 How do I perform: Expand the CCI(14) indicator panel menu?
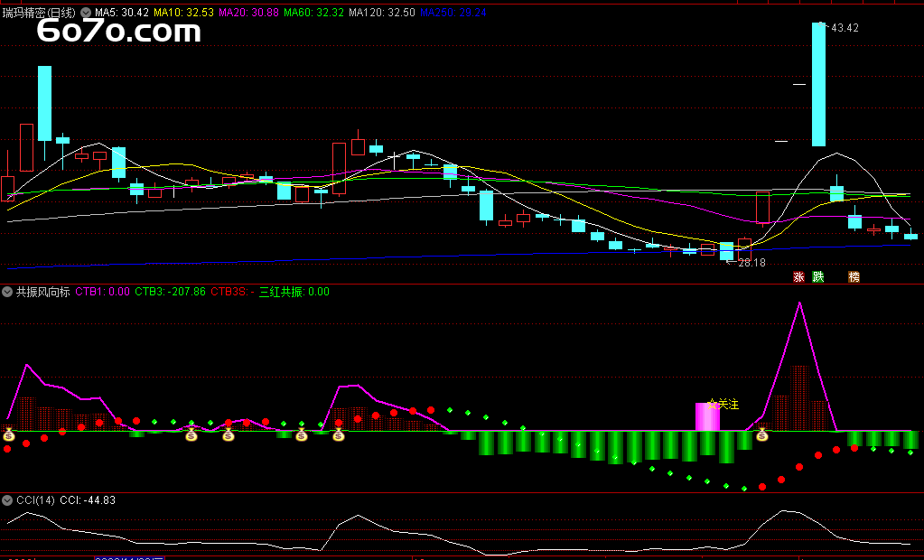coord(7,500)
